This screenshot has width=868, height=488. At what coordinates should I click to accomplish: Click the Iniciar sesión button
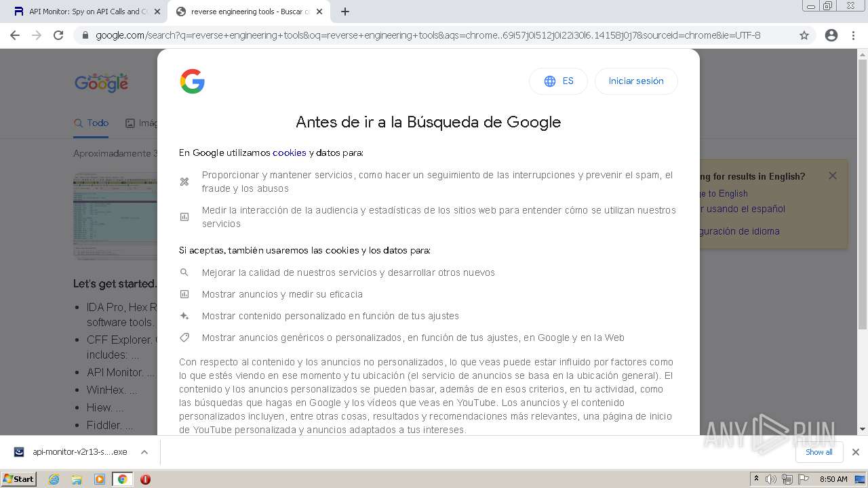tap(636, 81)
